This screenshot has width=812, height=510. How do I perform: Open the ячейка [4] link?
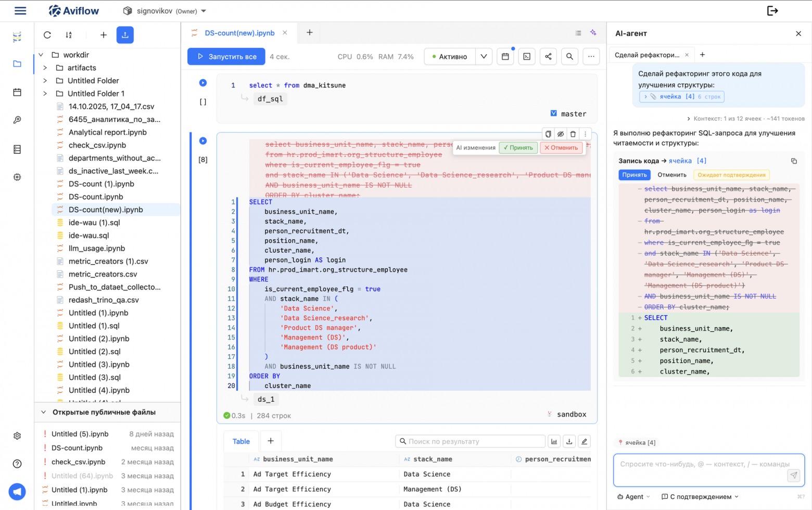pos(688,161)
